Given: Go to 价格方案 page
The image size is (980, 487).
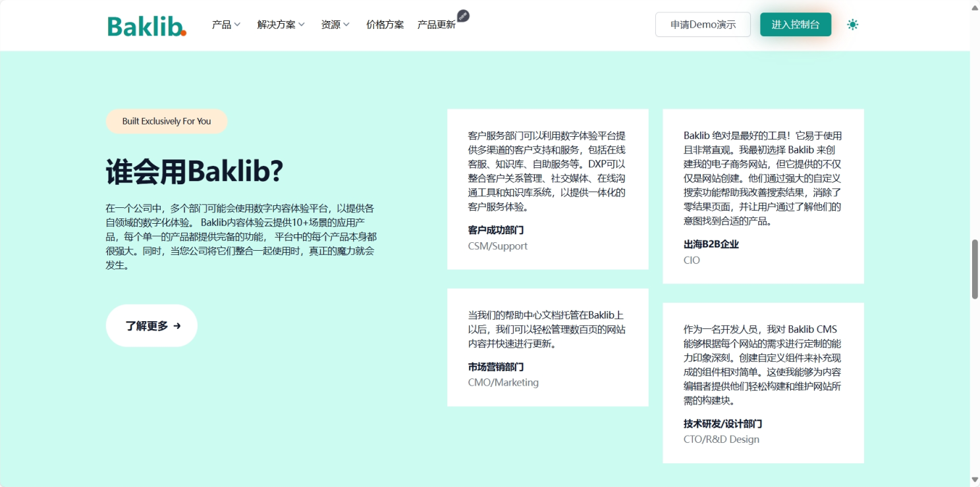Looking at the screenshot, I should 385,25.
